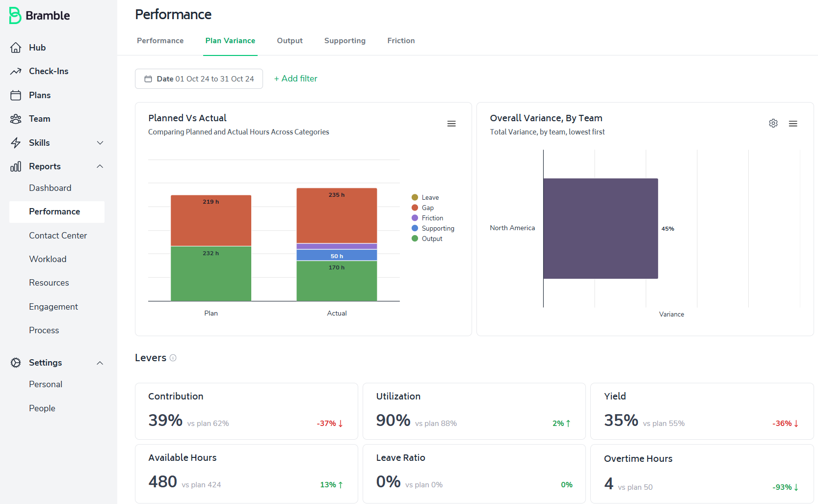Screen dimensions: 818x504
Task: Toggle Leave series in chart legend
Action: coord(425,197)
